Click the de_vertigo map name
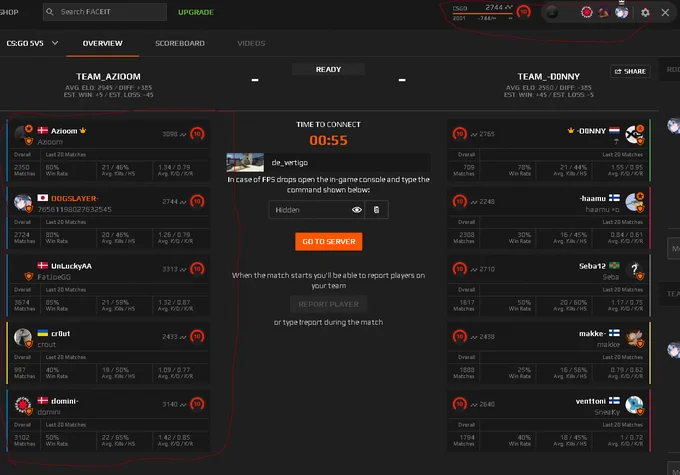 (290, 163)
